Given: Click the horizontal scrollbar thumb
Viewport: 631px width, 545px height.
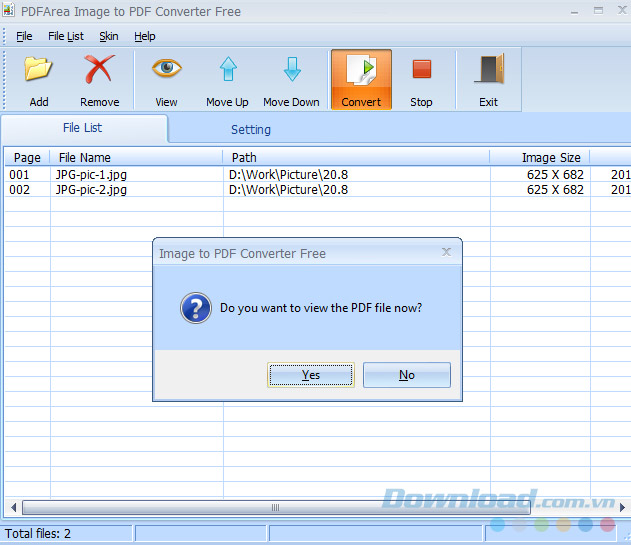Looking at the screenshot, I should tap(276, 508).
